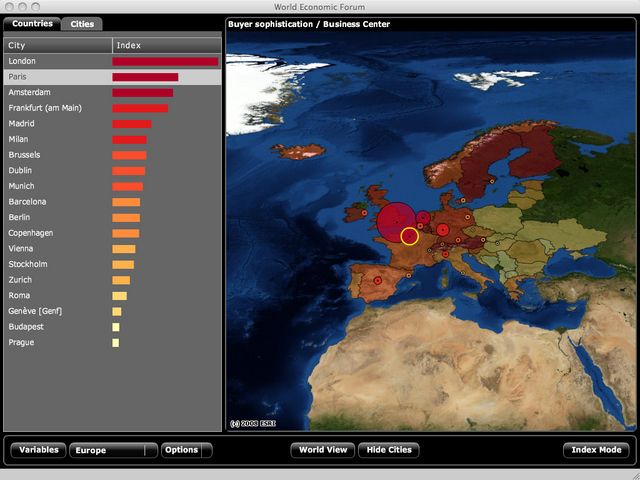Select the Vienna row
The height and width of the screenshot is (480, 640).
pos(113,249)
